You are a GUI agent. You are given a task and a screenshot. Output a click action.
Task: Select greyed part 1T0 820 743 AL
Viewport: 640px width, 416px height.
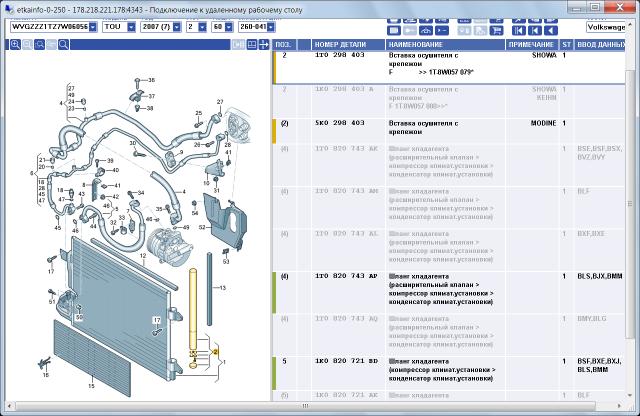346,234
